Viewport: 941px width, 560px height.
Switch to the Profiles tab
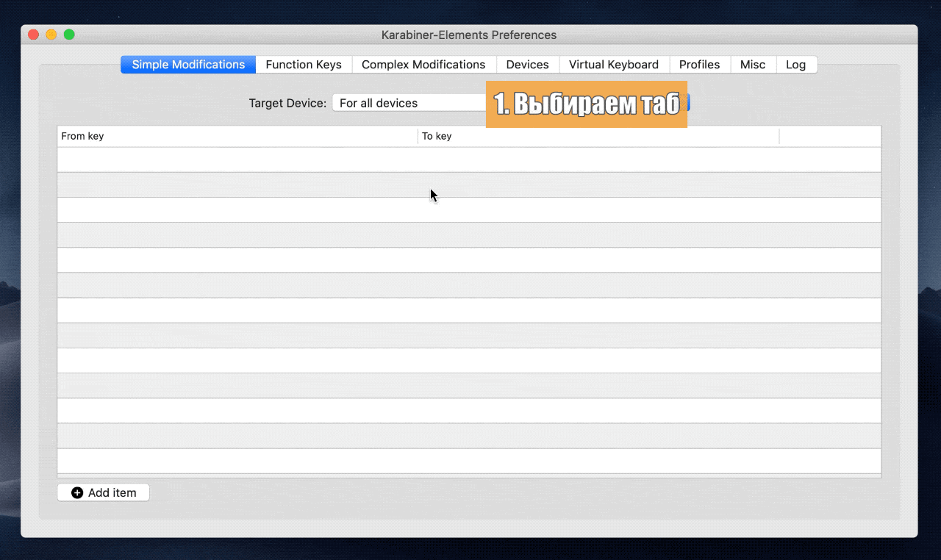700,65
